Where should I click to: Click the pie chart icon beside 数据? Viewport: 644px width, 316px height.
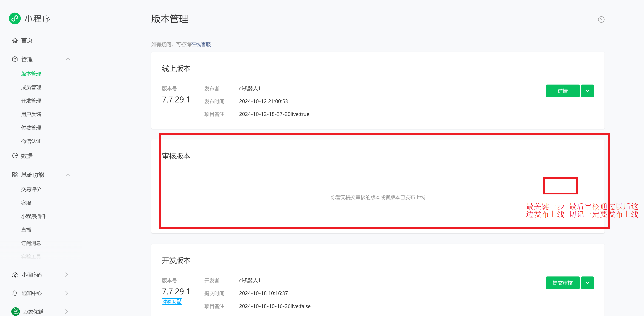(x=15, y=156)
